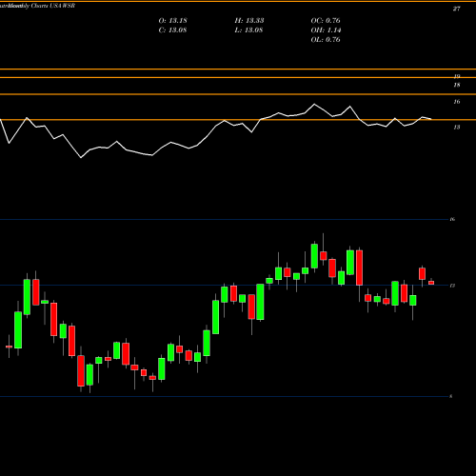Image resolution: width=476 pixels, height=476 pixels.
Task: Select the close value 'C: 13.08'
Action: coord(172,30)
